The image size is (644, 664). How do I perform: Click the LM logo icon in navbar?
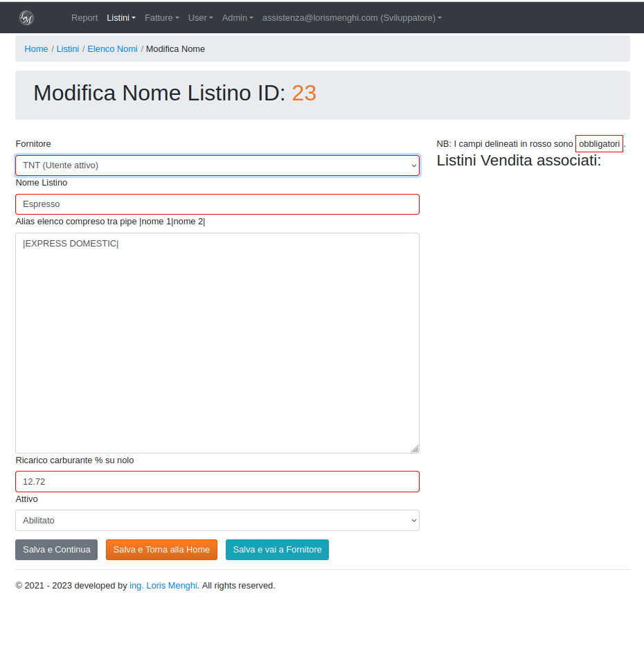tap(26, 18)
